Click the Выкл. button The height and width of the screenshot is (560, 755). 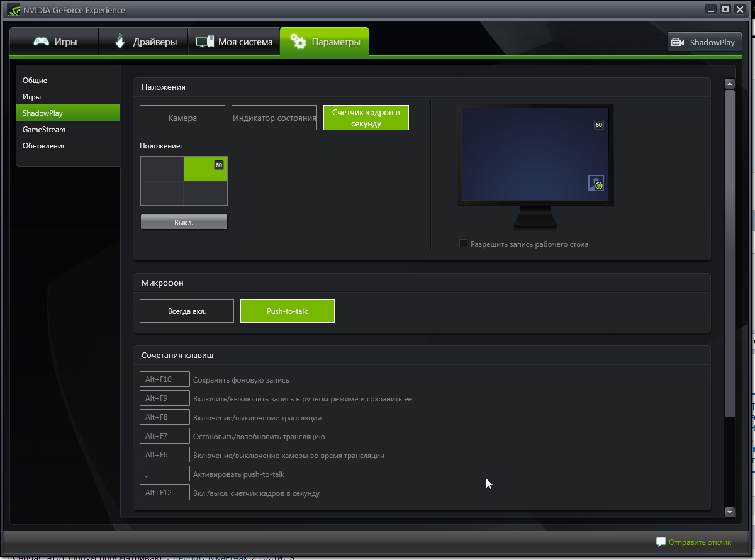pos(184,222)
